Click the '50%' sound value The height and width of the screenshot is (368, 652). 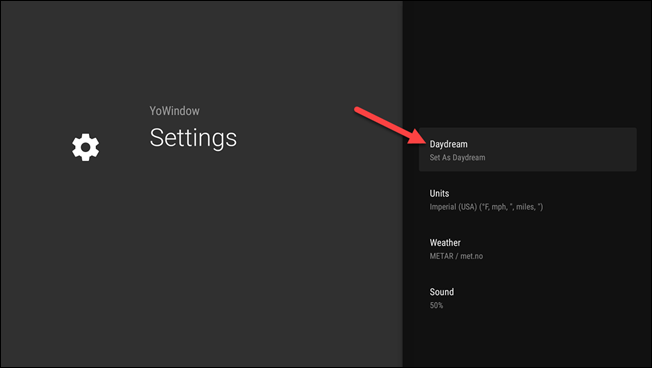pos(436,305)
